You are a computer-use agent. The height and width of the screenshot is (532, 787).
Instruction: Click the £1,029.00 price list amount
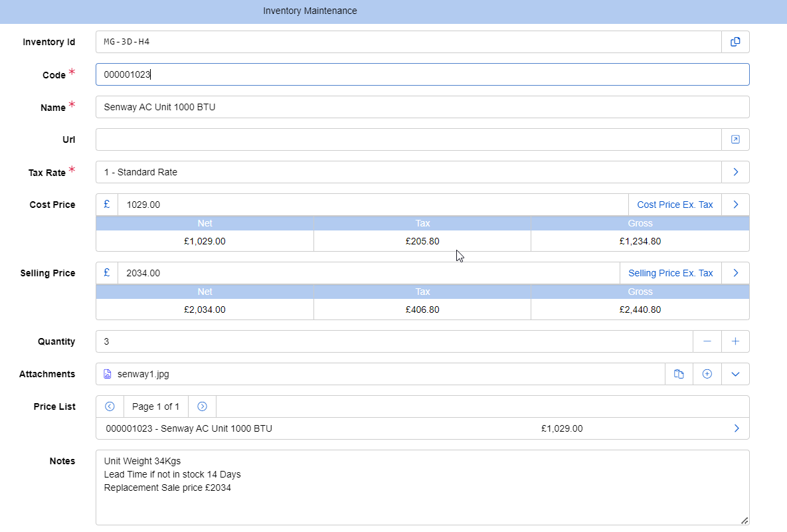(x=562, y=428)
